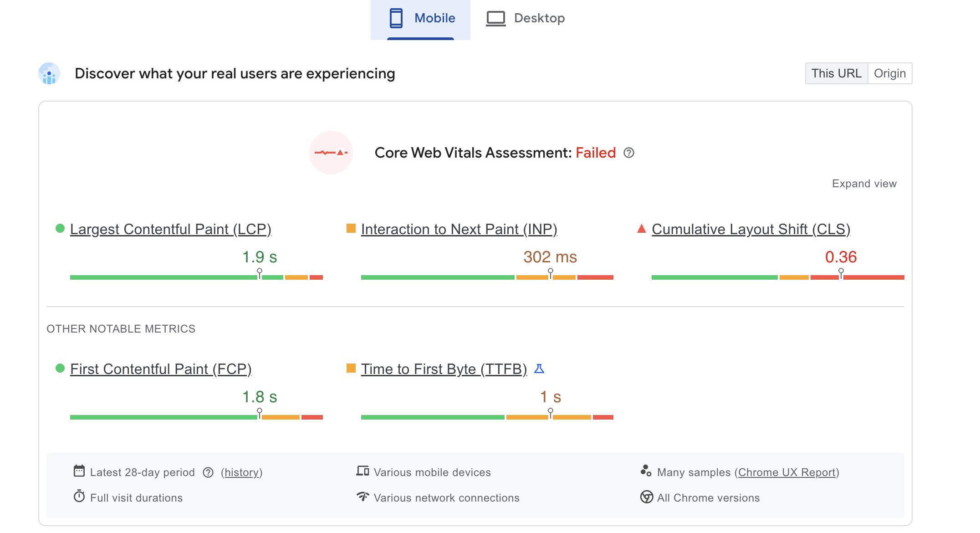Click the mobile devices icon

coord(362,471)
